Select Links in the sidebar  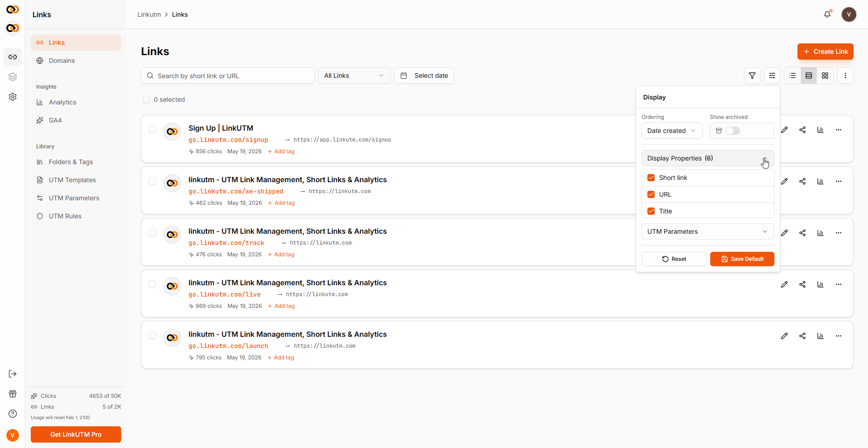(x=76, y=42)
